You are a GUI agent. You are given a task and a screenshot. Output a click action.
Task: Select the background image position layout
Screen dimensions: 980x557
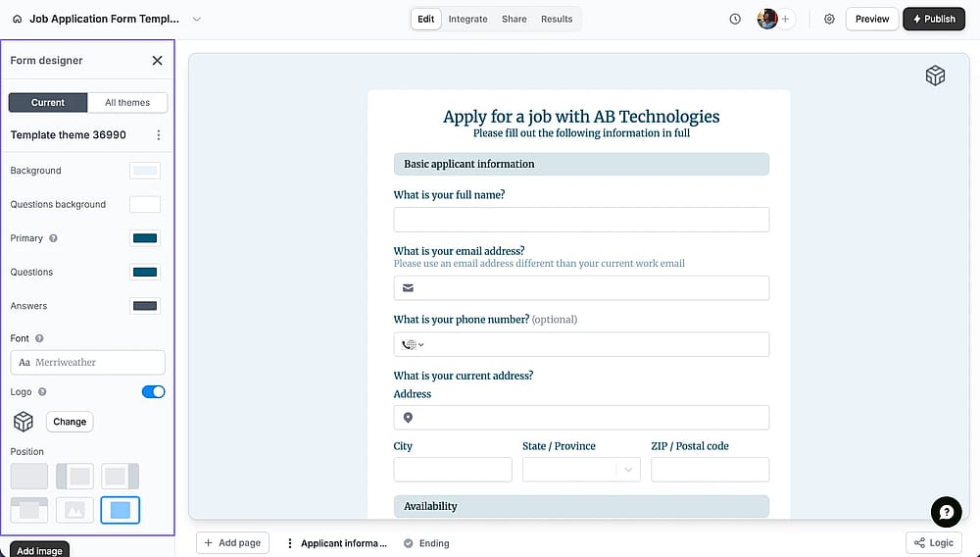click(75, 510)
